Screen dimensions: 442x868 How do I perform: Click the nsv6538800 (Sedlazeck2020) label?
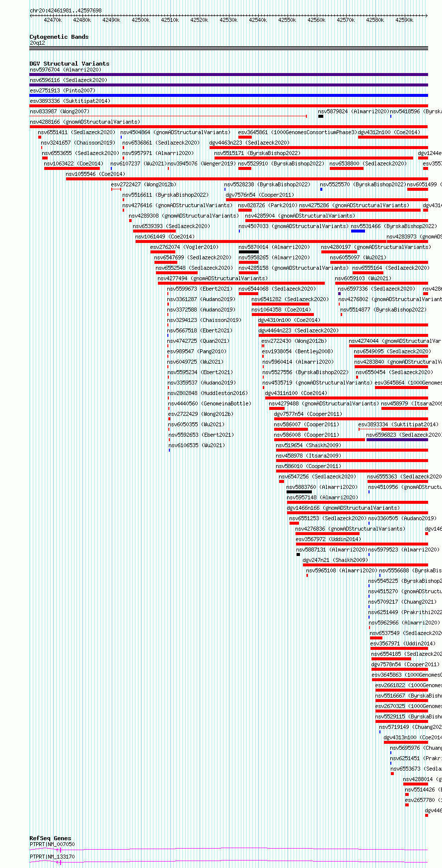coord(368,163)
